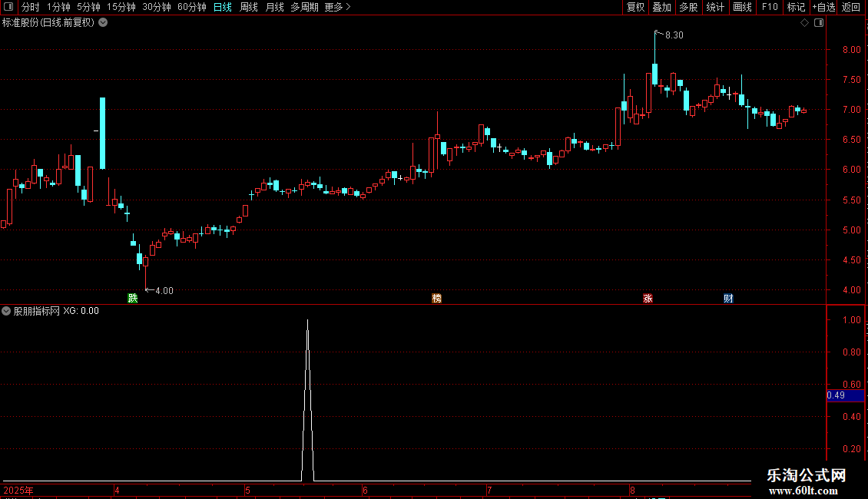Switch to 月线 monthly chart
This screenshot has width=868, height=499.
[x=274, y=7]
